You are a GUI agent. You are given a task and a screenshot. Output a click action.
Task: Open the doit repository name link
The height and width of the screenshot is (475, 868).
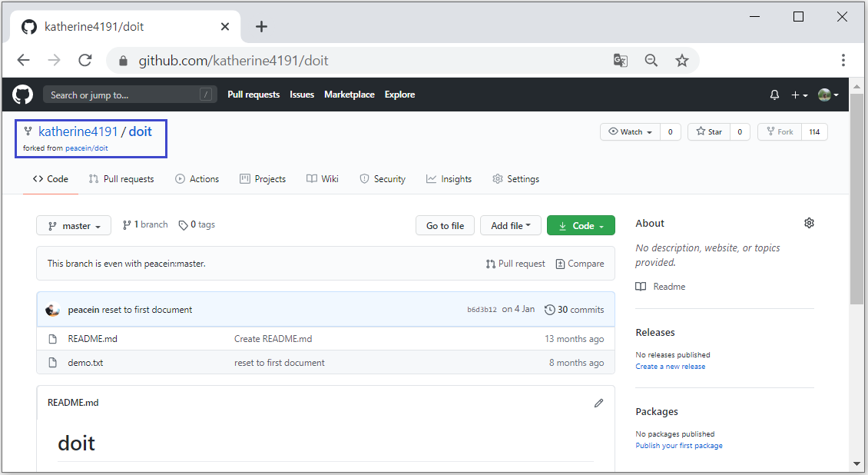pos(140,131)
